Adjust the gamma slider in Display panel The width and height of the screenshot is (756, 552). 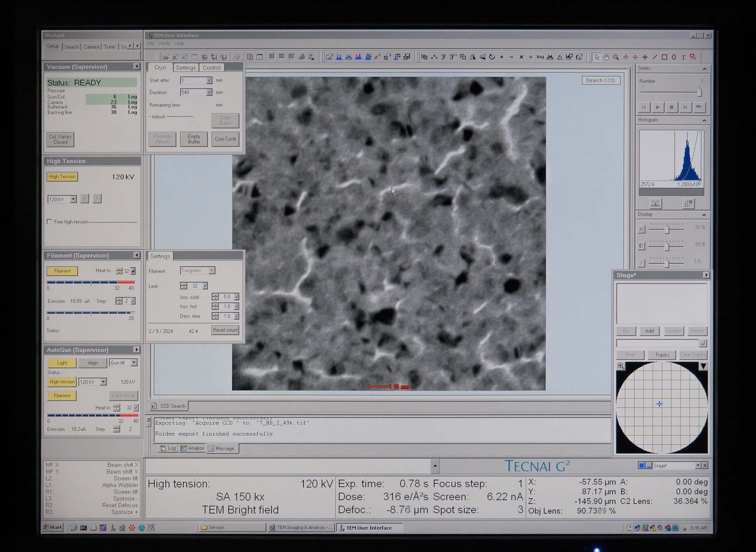click(667, 263)
